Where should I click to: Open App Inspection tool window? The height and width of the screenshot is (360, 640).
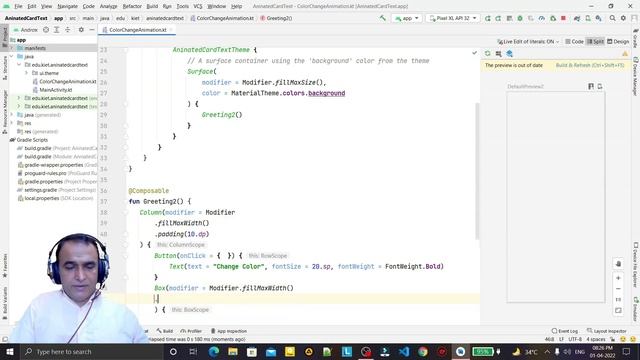(229, 331)
